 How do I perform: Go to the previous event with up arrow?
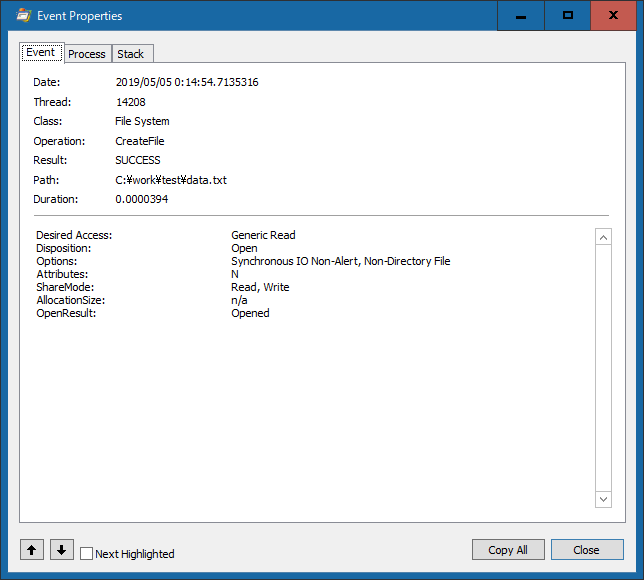tap(32, 550)
